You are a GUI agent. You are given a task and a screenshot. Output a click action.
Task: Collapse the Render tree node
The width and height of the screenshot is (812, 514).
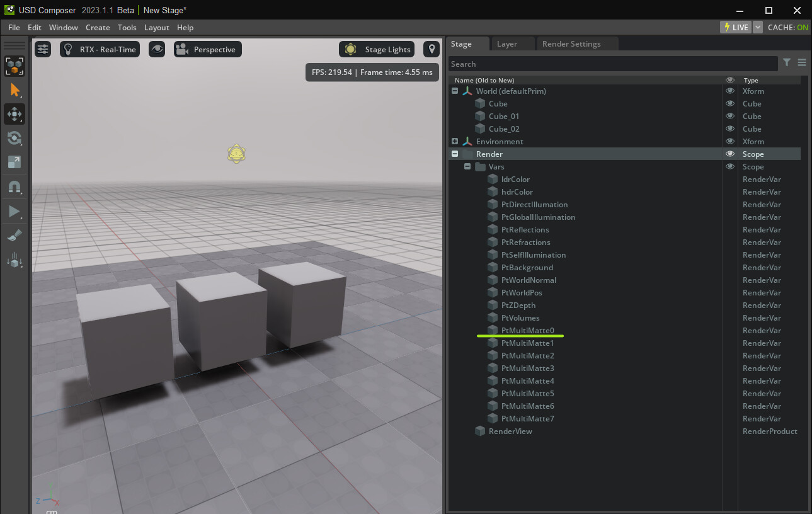[x=455, y=154]
